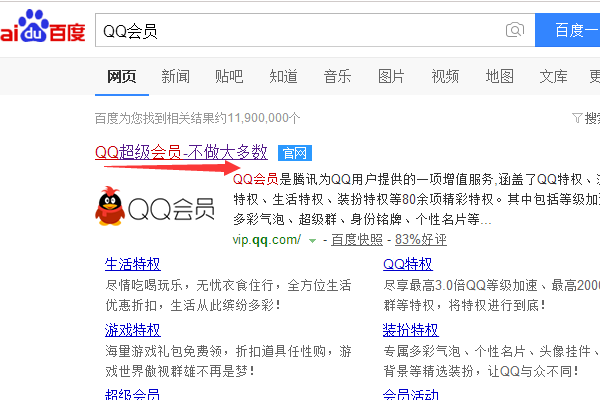Open the 会员活动 sublink

point(410,394)
